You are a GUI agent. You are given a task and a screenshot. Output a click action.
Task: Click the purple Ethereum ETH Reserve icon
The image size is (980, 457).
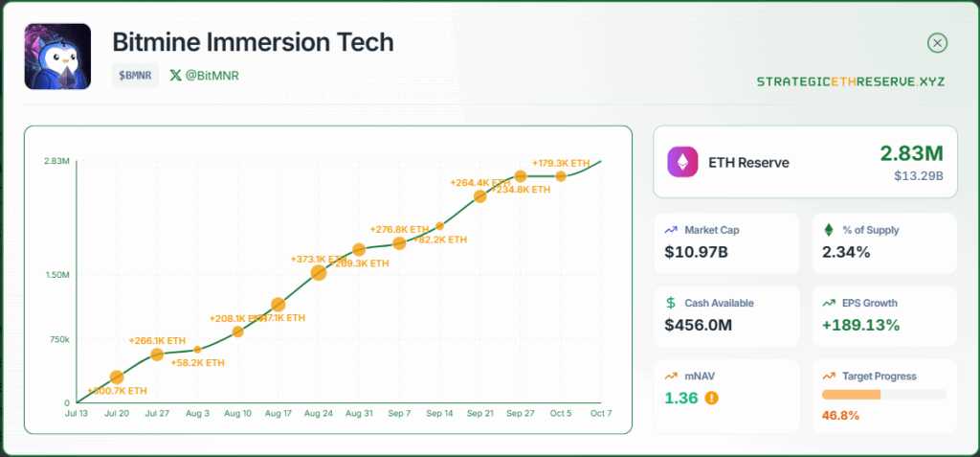pos(683,162)
